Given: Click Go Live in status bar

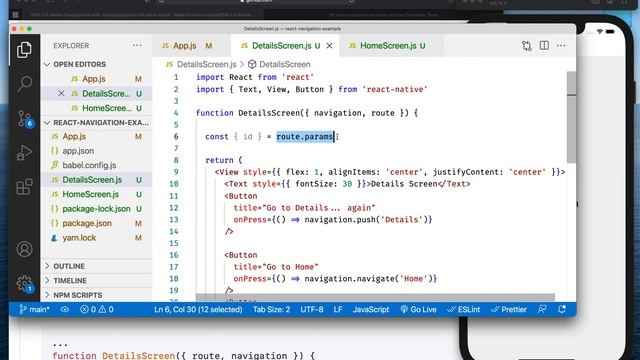Looking at the screenshot, I should tap(418, 309).
